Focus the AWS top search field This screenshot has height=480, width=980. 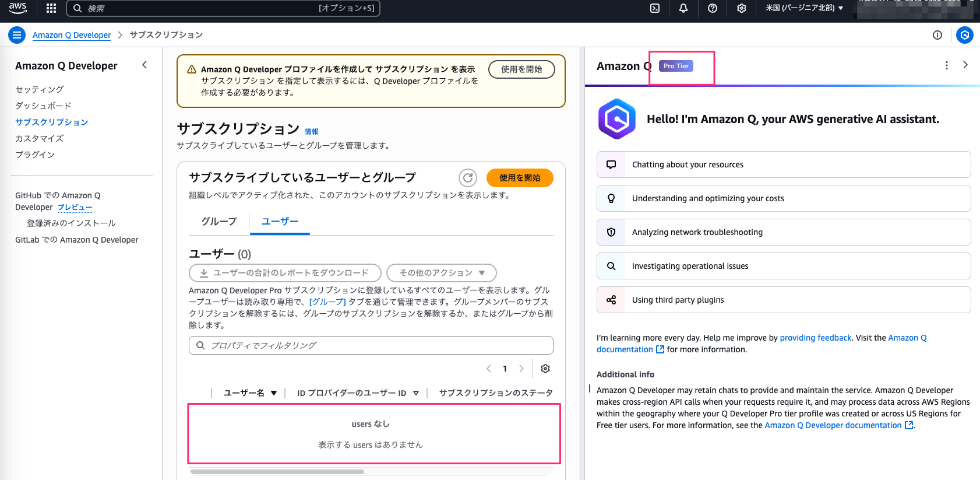pos(223,8)
